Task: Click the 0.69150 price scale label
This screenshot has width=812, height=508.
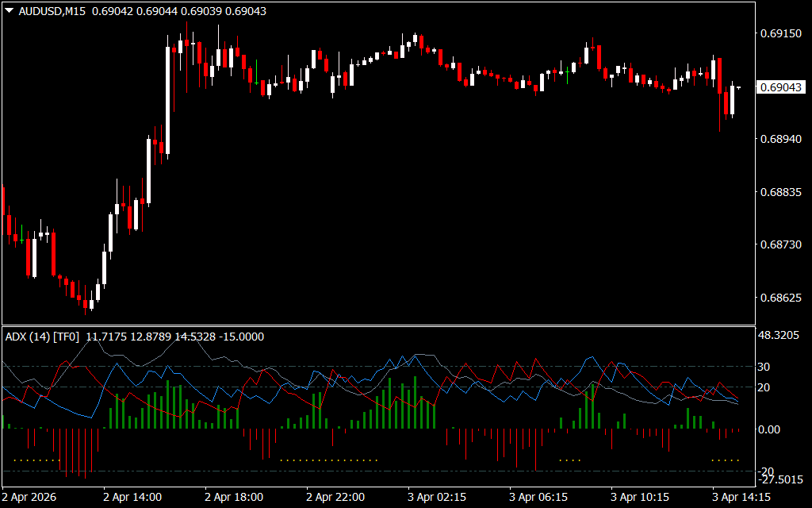Action: 780,33
